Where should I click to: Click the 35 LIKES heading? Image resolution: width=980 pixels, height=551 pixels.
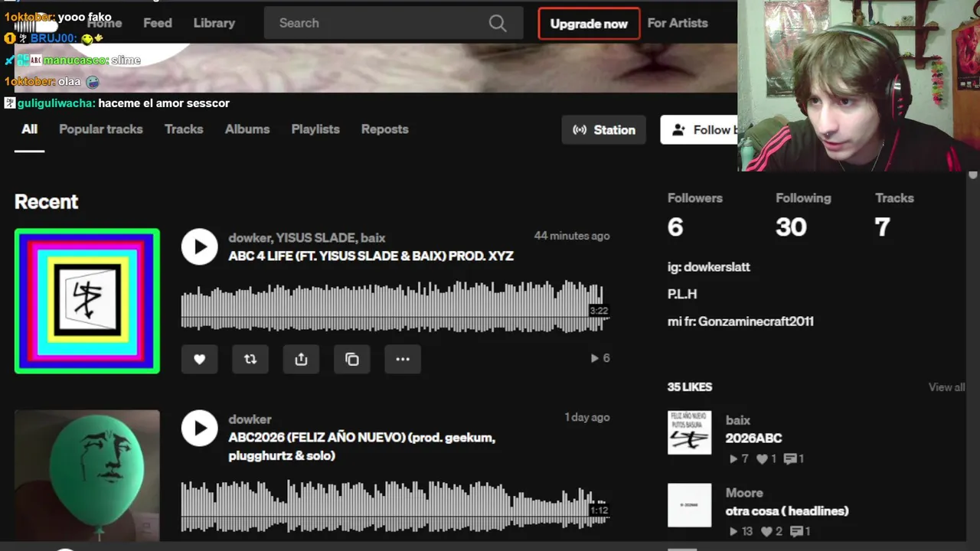point(690,387)
